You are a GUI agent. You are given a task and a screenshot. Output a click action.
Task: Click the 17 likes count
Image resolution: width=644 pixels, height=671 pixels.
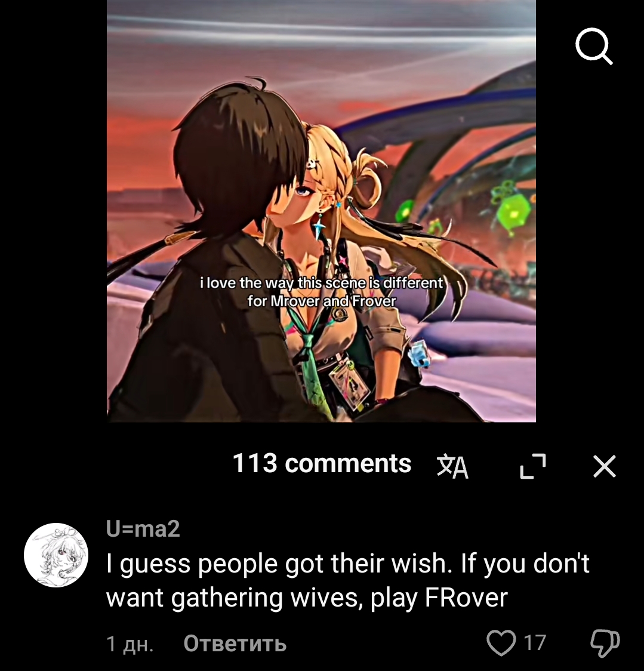(x=535, y=643)
